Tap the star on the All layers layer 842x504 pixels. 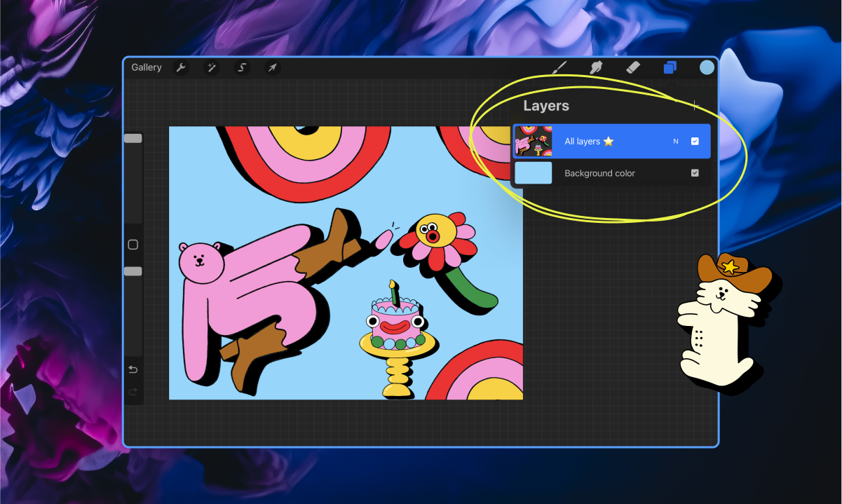[607, 141]
